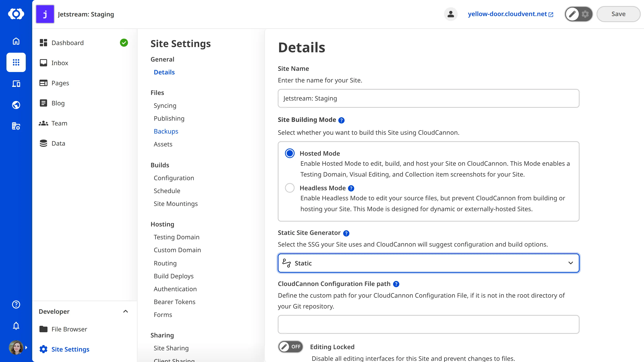This screenshot has height=362, width=644.
Task: Open the Details settings page
Action: point(164,72)
